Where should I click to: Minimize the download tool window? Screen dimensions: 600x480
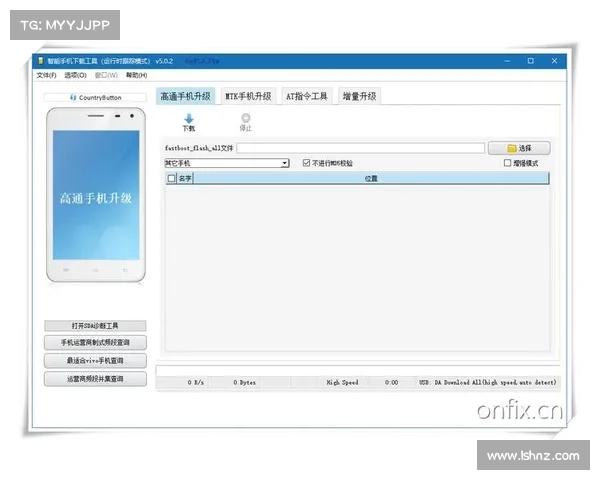click(x=507, y=61)
